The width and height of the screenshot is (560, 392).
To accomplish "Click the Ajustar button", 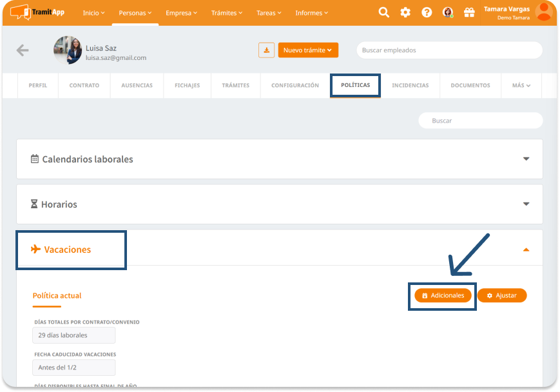I will [502, 295].
